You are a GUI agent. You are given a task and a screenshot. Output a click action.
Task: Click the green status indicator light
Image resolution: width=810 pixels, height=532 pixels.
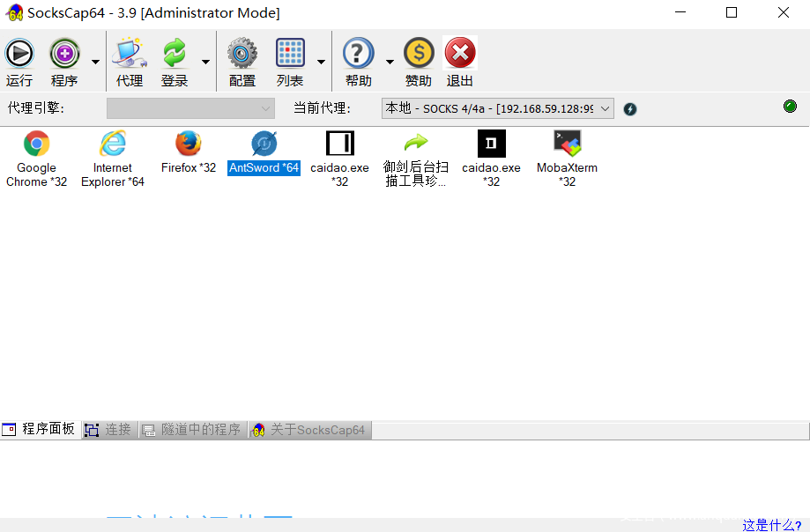pyautogui.click(x=790, y=107)
